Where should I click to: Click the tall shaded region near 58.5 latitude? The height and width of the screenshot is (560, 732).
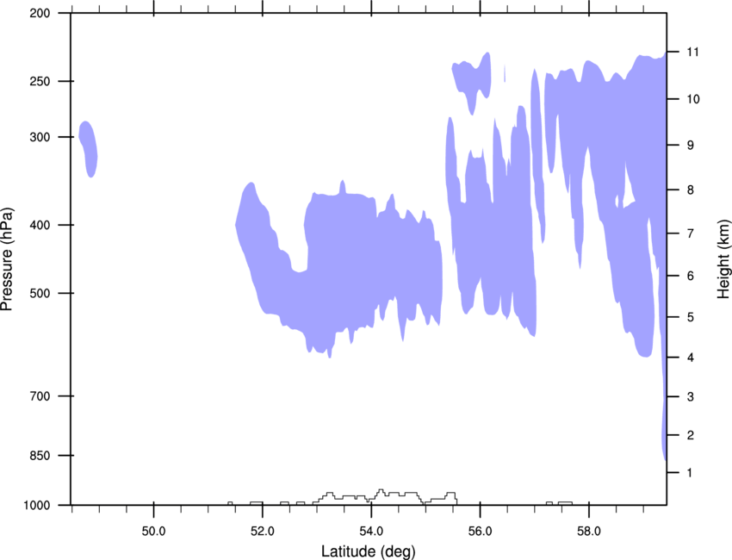[x=617, y=187]
